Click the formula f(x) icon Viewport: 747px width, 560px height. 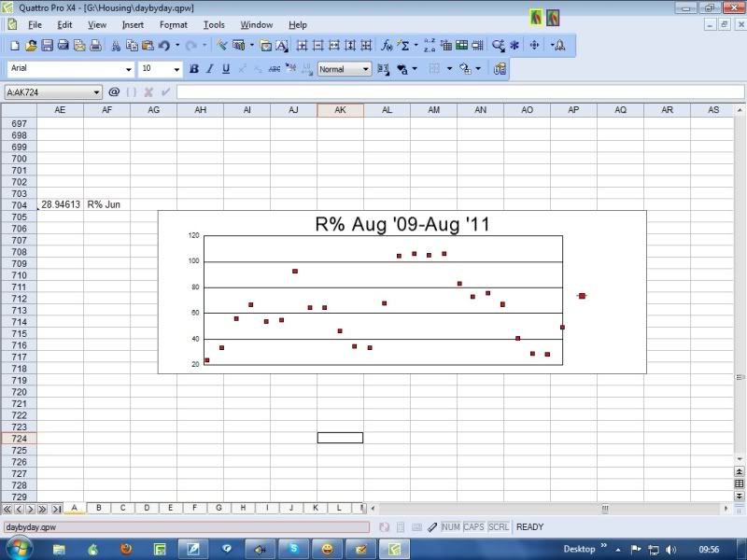click(x=386, y=45)
